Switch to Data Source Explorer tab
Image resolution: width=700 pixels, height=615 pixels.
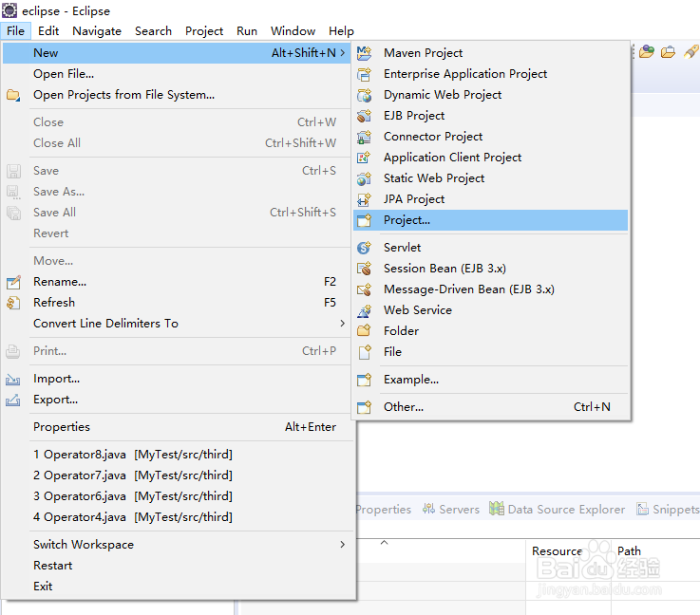coord(558,509)
